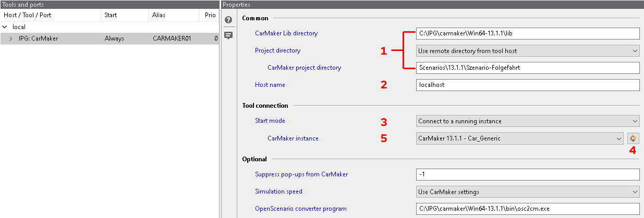Edit the OpenScenario converter program field

pos(528,209)
